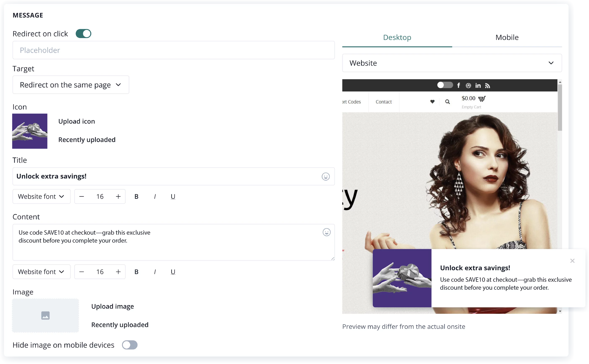Screen dimensions: 589x364
Task: Open Recently uploaded for the icon
Action: pyautogui.click(x=87, y=140)
